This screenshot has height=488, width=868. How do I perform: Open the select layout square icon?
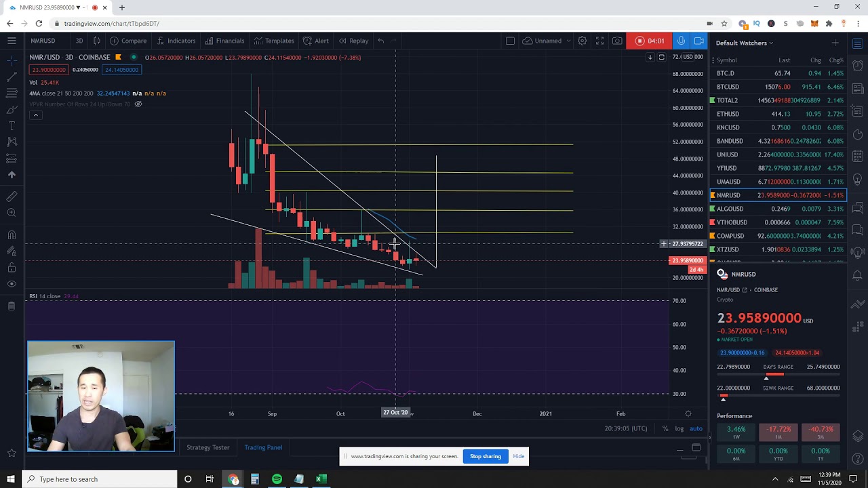click(510, 41)
